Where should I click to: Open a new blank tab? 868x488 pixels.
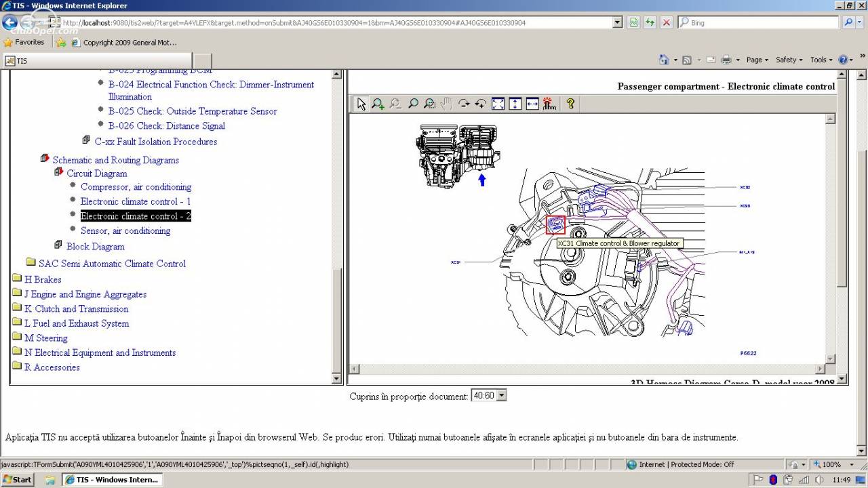click(x=203, y=60)
